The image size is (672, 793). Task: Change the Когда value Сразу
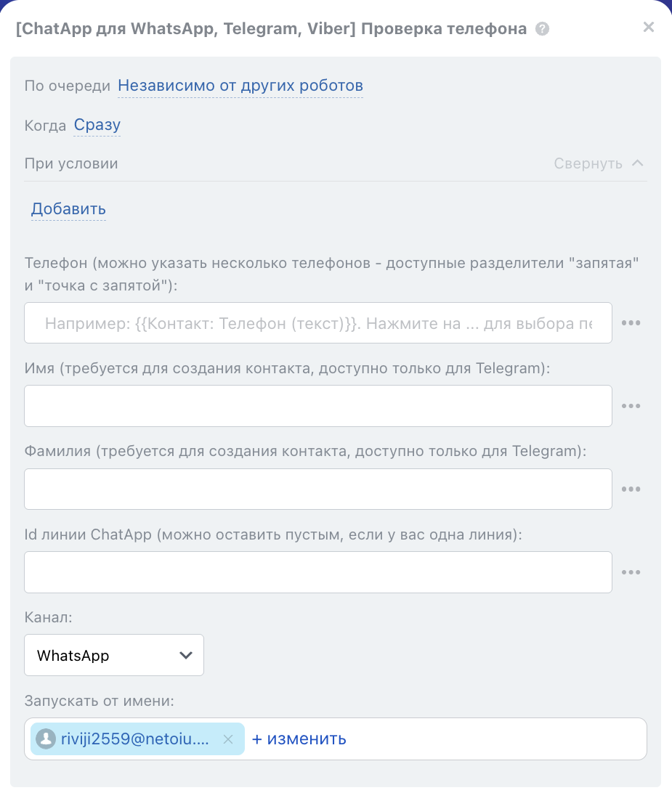point(97,125)
